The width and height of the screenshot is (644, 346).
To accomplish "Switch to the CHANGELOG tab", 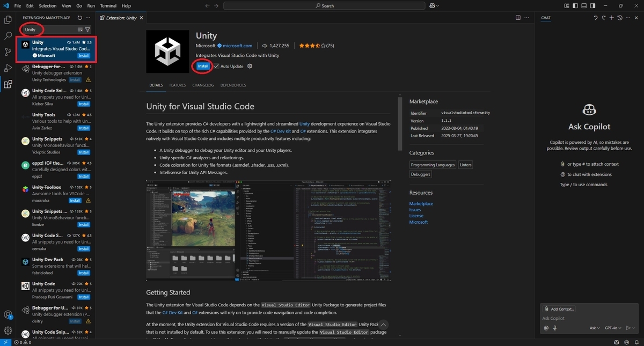I will (x=203, y=85).
